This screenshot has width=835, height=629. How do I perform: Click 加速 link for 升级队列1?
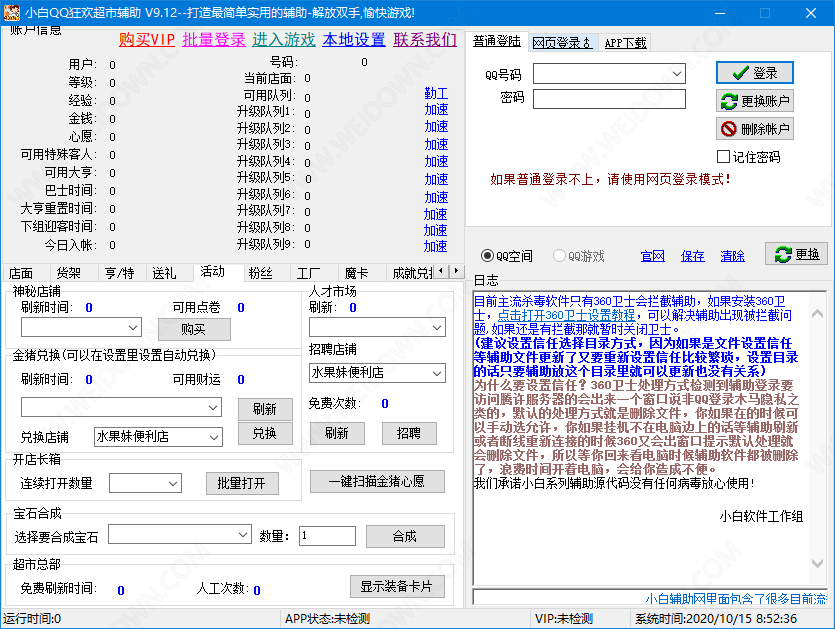[436, 110]
